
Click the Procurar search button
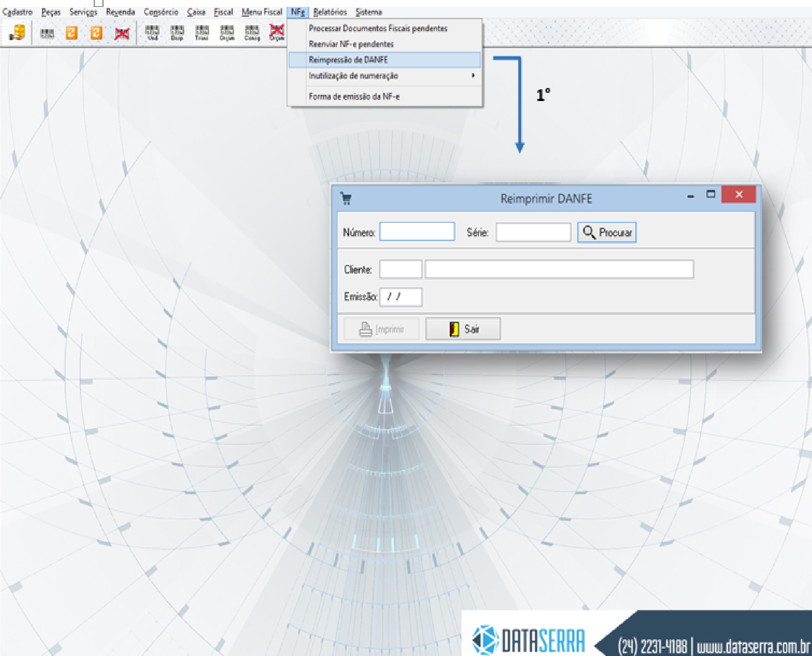pos(607,232)
